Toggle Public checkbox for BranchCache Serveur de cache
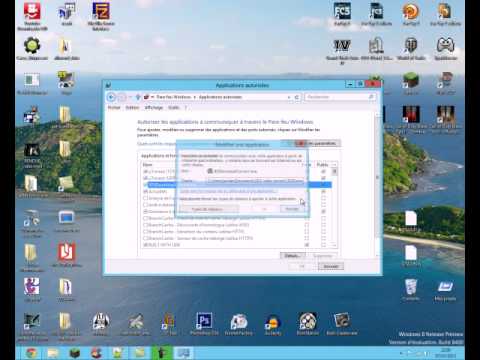The width and height of the screenshot is (480, 360). [323, 238]
